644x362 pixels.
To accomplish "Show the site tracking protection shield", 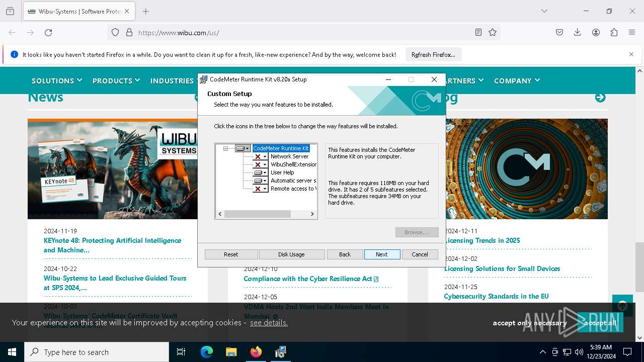I will [115, 32].
